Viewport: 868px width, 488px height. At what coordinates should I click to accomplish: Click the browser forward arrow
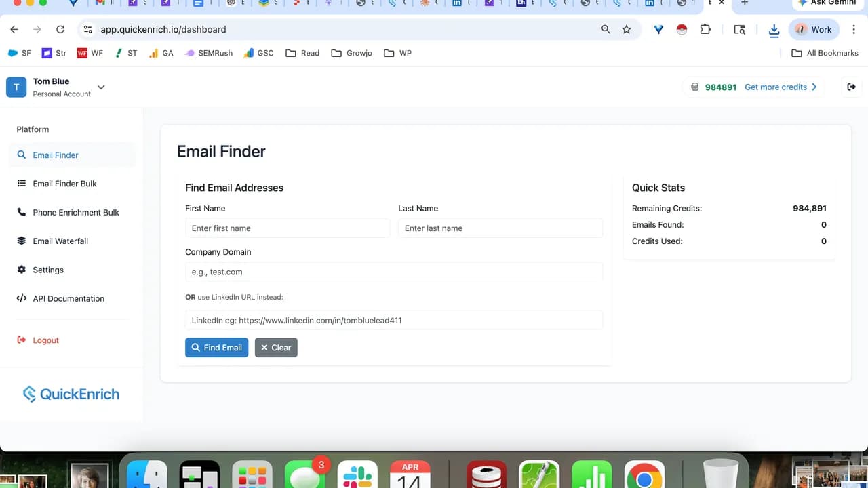click(37, 29)
